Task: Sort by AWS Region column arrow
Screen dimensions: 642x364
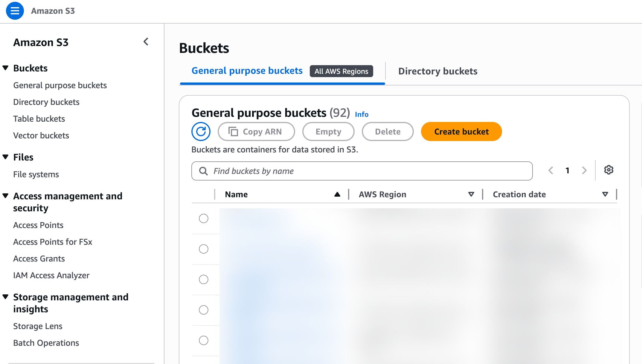Action: pos(471,195)
